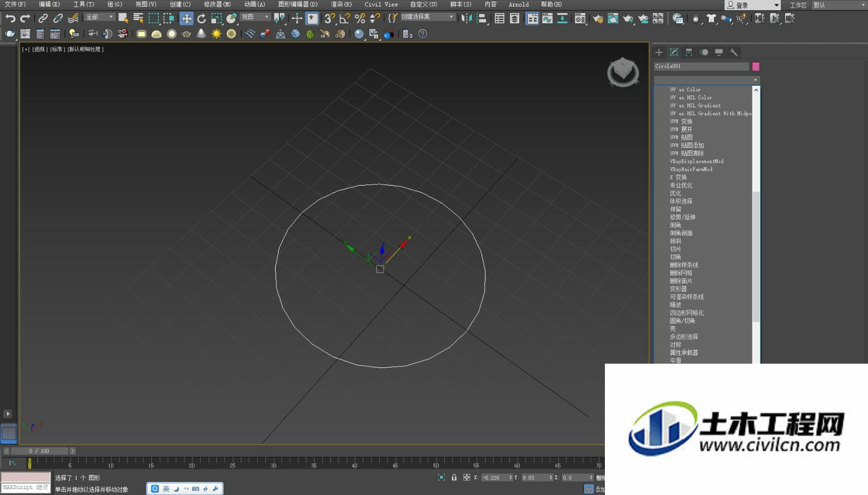Select the Link tool (chain icon)
The image size is (868, 495).
point(43,18)
